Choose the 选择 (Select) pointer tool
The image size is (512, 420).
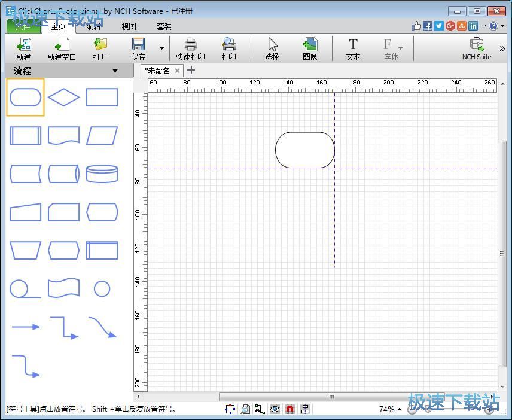pyautogui.click(x=272, y=48)
